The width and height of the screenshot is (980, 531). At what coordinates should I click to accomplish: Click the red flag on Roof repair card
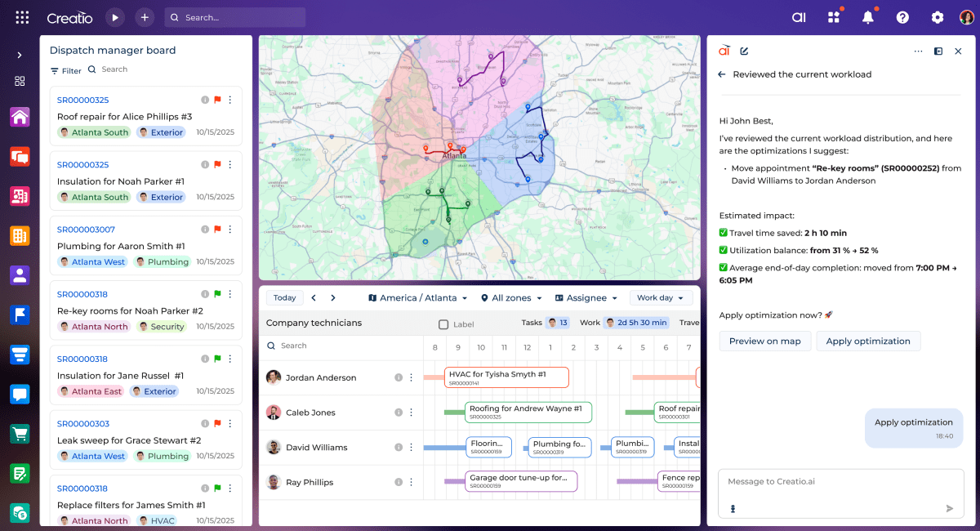(217, 100)
